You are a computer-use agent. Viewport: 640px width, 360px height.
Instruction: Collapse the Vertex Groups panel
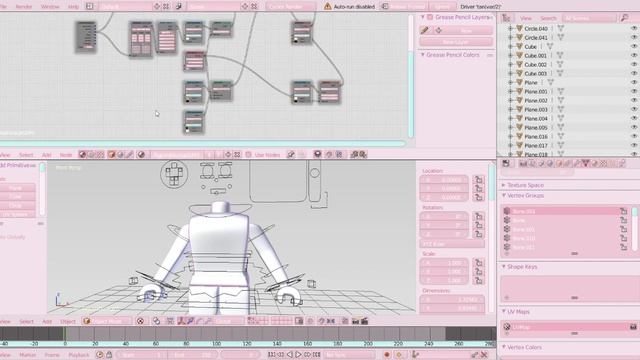pyautogui.click(x=504, y=196)
